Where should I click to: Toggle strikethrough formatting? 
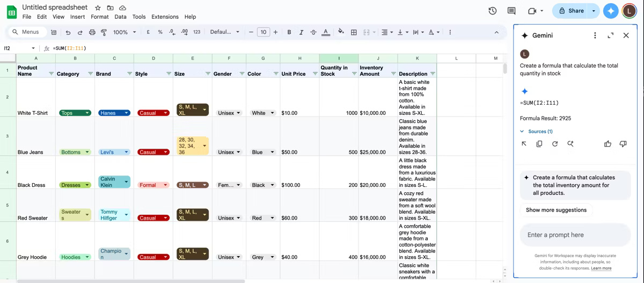pos(313,32)
